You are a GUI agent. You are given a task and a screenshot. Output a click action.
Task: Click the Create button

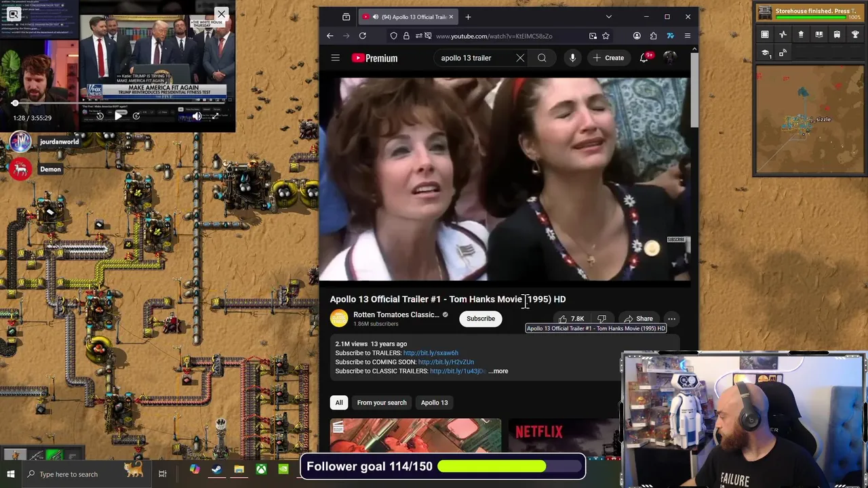coord(608,58)
